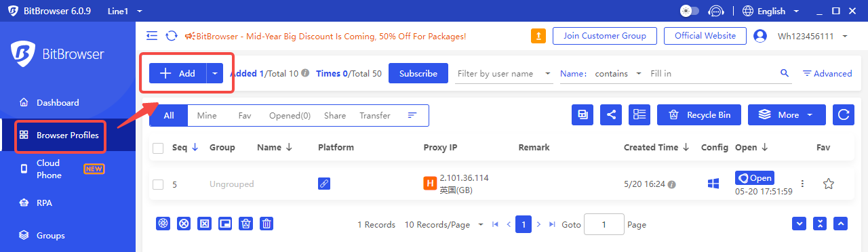Select the All tab
The height and width of the screenshot is (252, 868).
tap(169, 115)
